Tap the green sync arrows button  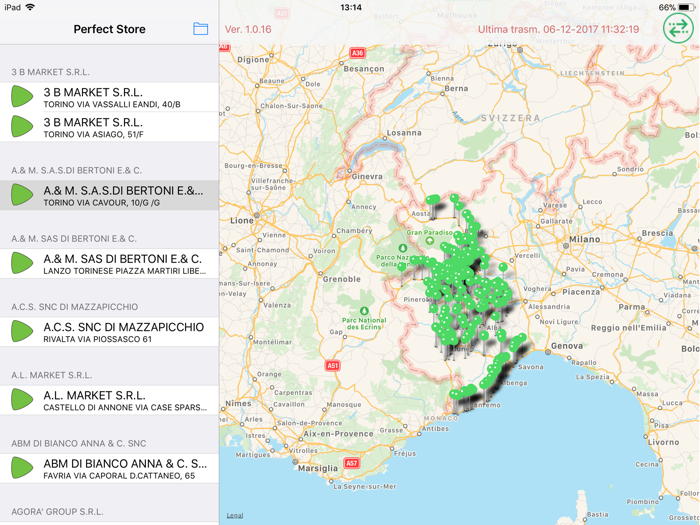[x=678, y=29]
